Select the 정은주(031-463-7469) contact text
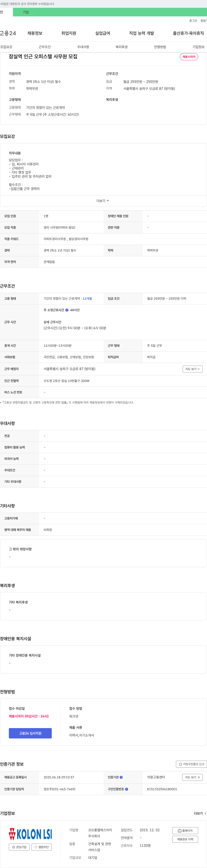 pos(60,789)
